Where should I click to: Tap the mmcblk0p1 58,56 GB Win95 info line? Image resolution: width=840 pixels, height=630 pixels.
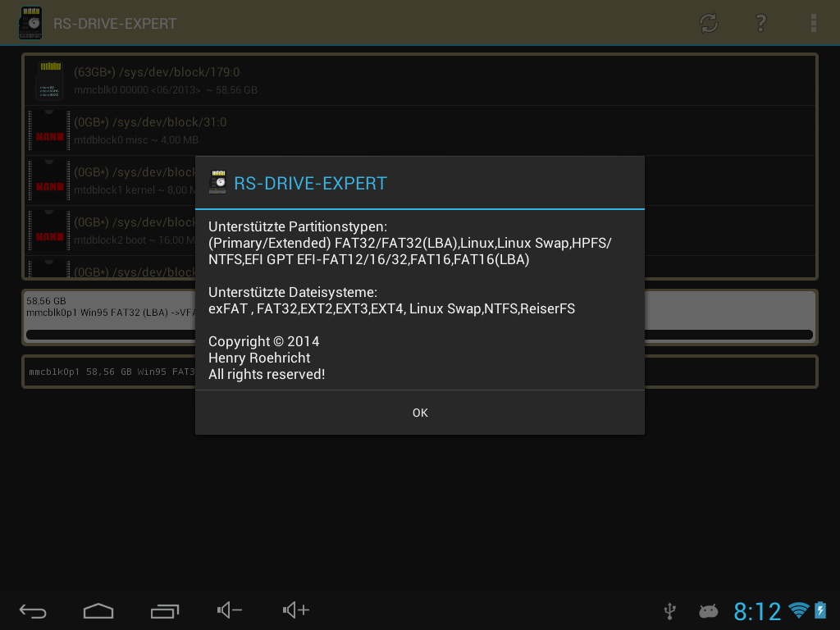(x=111, y=372)
